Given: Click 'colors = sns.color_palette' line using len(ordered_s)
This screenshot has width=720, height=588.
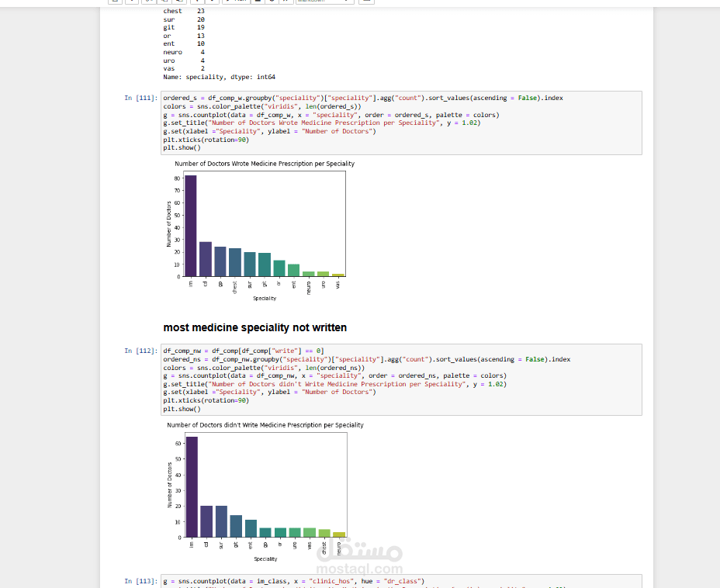Looking at the screenshot, I should [262, 106].
